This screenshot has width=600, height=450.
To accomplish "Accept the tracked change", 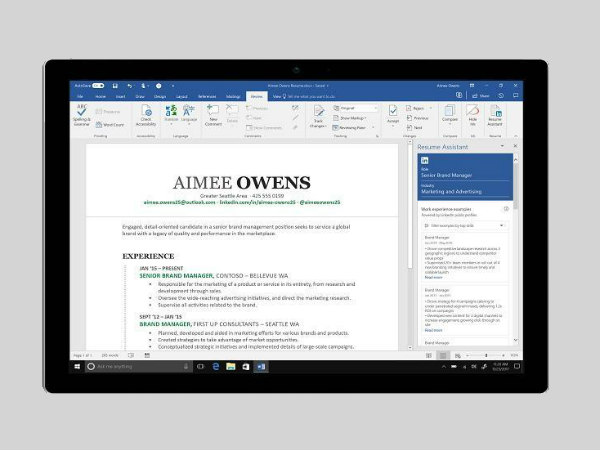I will [394, 114].
